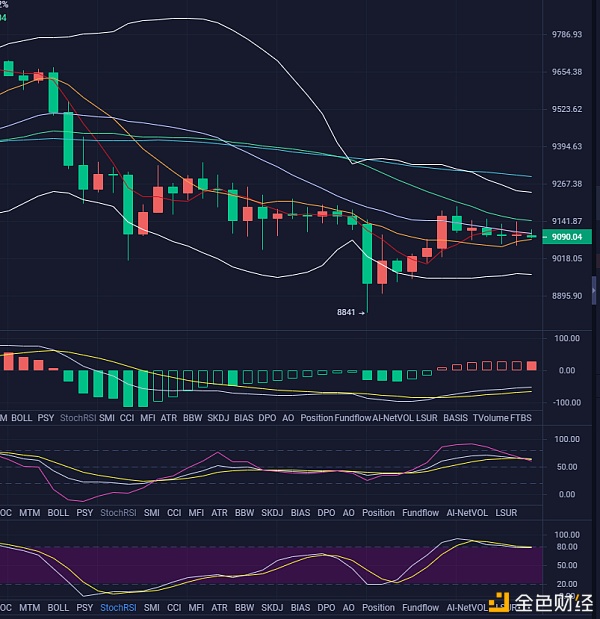Select ATR in the top indicator row

[x=169, y=418]
